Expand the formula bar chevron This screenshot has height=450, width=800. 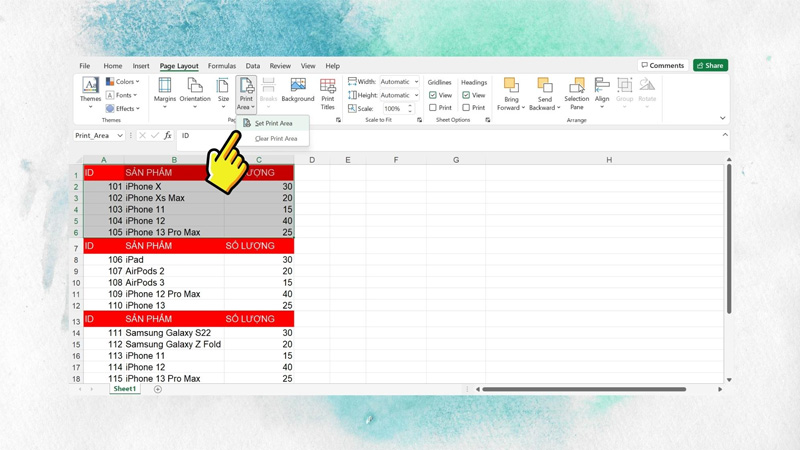point(725,135)
